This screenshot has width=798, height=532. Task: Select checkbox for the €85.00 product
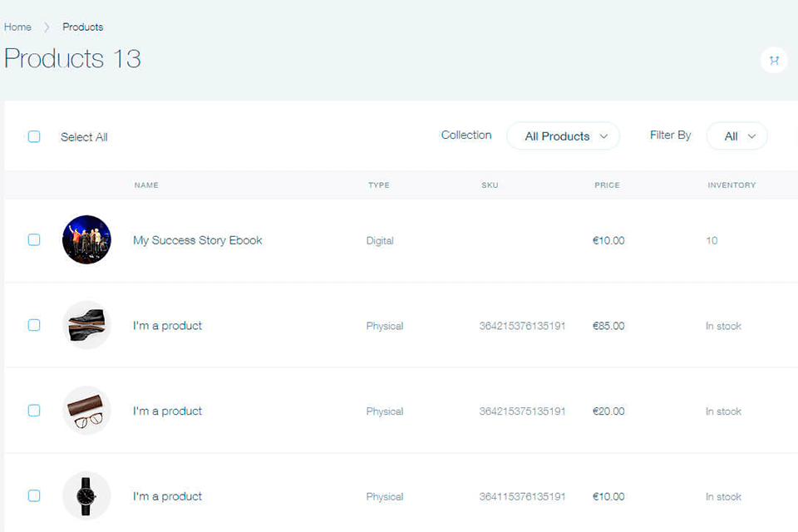click(x=34, y=325)
